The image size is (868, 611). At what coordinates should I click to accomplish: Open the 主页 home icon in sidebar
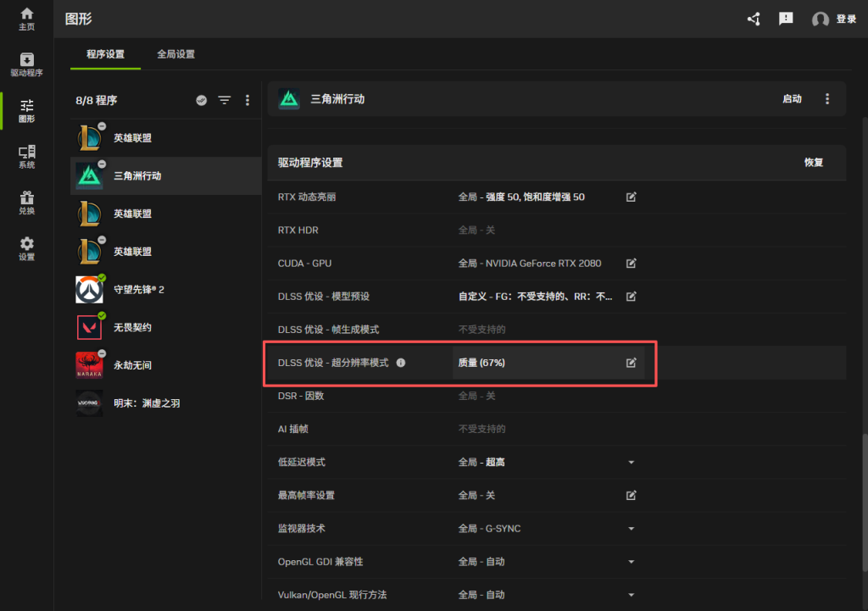pyautogui.click(x=27, y=19)
